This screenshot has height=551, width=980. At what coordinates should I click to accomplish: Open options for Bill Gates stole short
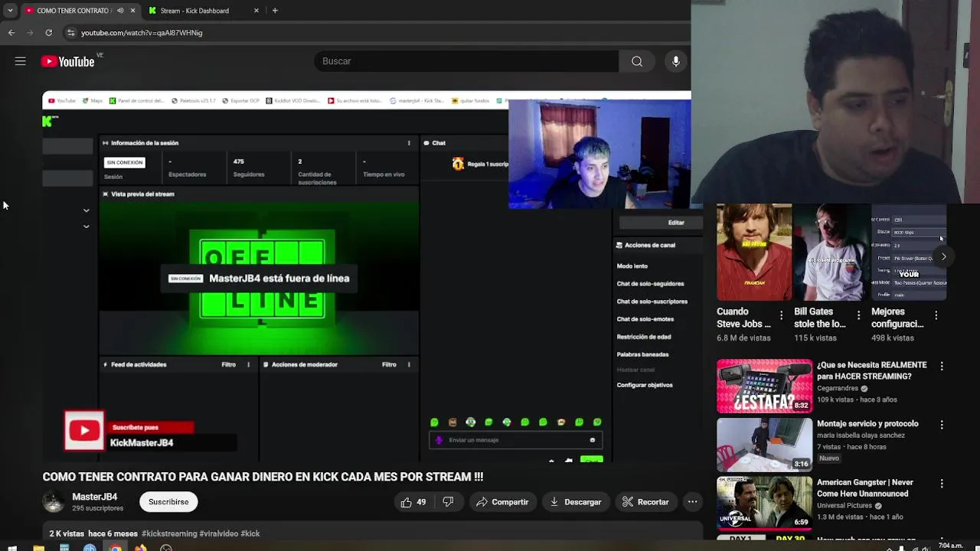[858, 315]
